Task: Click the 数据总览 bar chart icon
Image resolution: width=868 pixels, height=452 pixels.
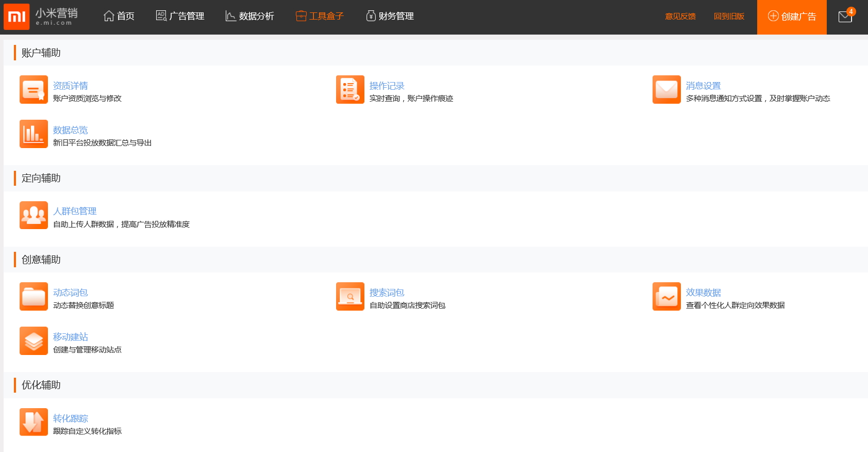Action: [x=34, y=134]
